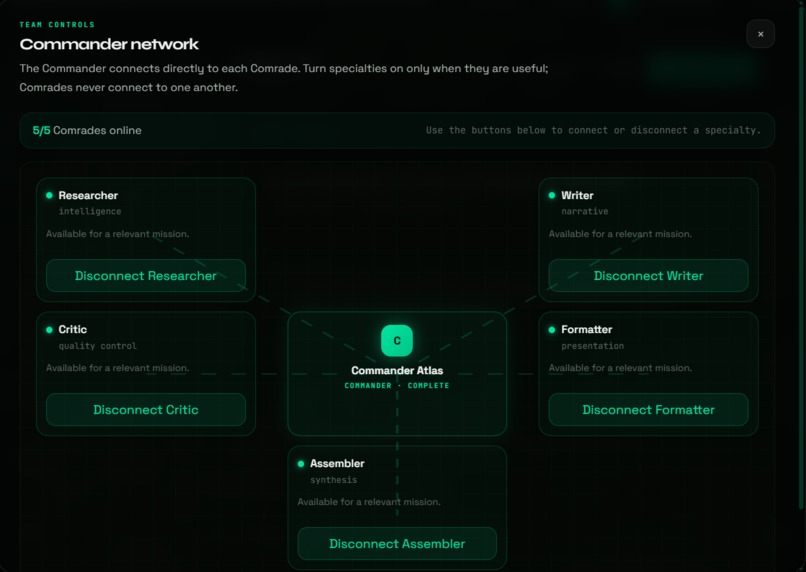Viewport: 806px width, 572px height.
Task: Select the Assembler card title
Action: click(337, 464)
